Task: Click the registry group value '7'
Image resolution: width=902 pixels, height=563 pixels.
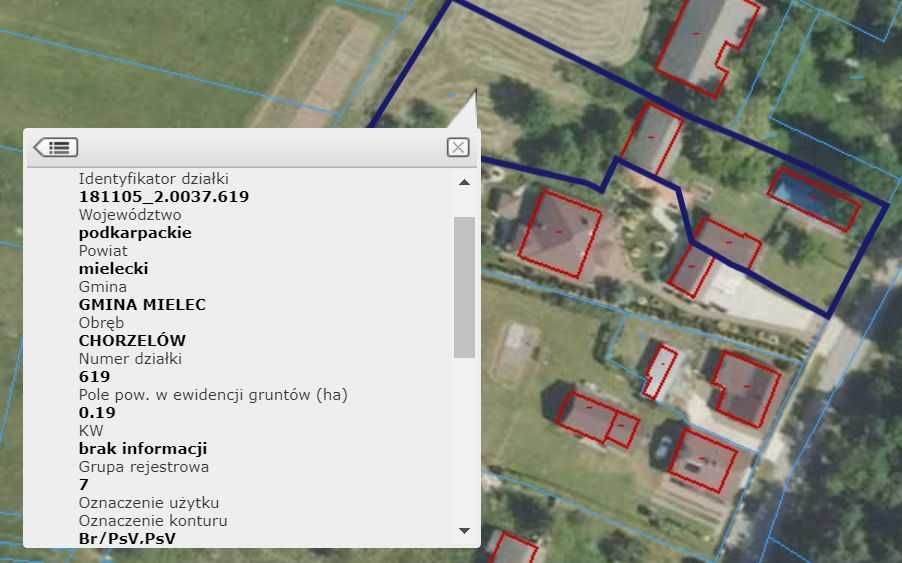Action: pyautogui.click(x=84, y=485)
